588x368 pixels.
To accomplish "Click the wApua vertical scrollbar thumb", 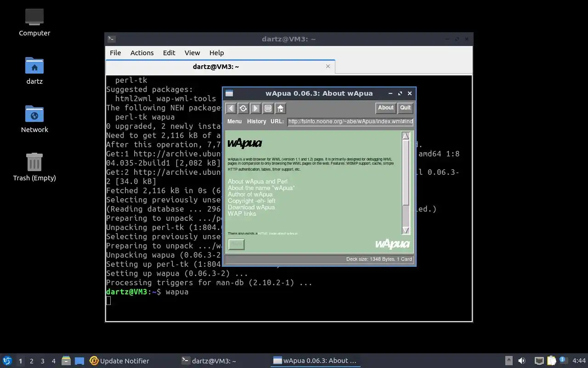I will pos(406,172).
